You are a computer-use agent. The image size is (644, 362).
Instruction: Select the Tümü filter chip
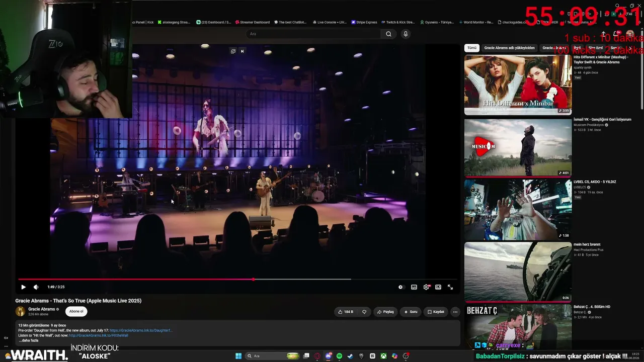[x=471, y=48]
